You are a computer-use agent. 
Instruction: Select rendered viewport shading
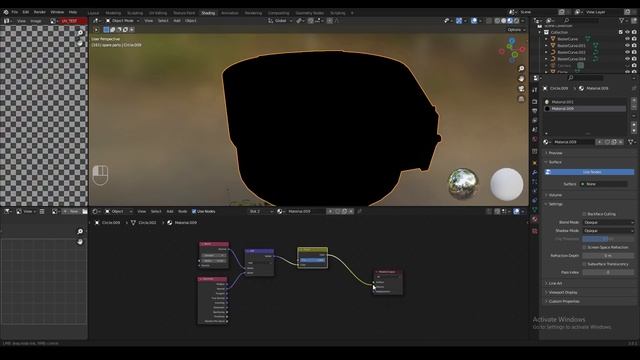pyautogui.click(x=517, y=20)
